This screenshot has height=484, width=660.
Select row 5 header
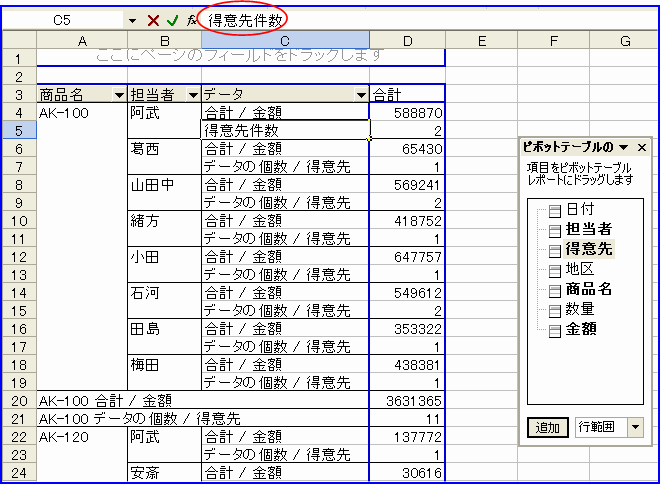19,130
